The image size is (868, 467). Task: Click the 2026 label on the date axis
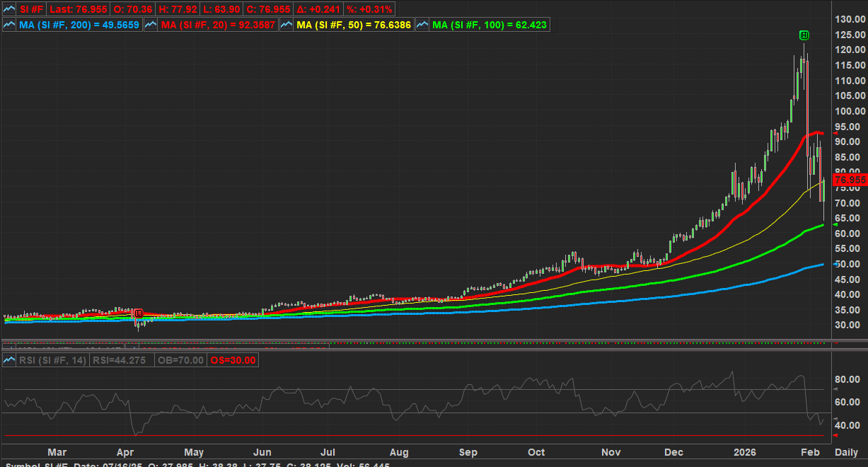pos(744,452)
